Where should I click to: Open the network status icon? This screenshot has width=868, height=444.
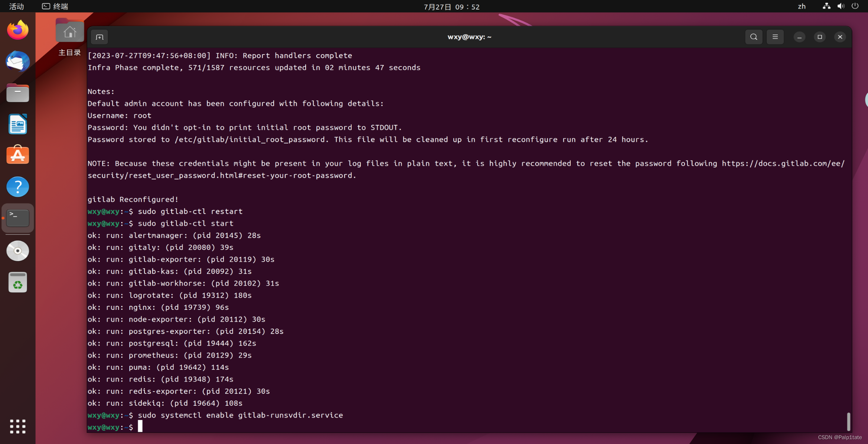tap(826, 6)
